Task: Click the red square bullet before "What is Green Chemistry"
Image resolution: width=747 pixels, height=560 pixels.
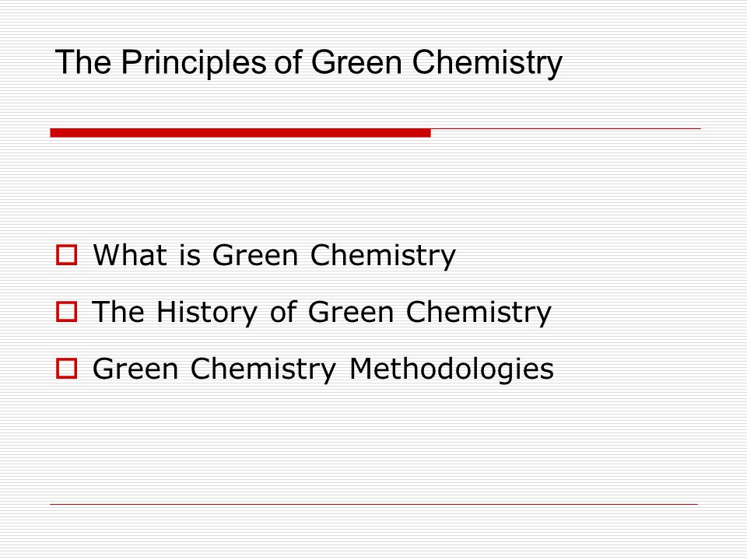Action: (66, 255)
